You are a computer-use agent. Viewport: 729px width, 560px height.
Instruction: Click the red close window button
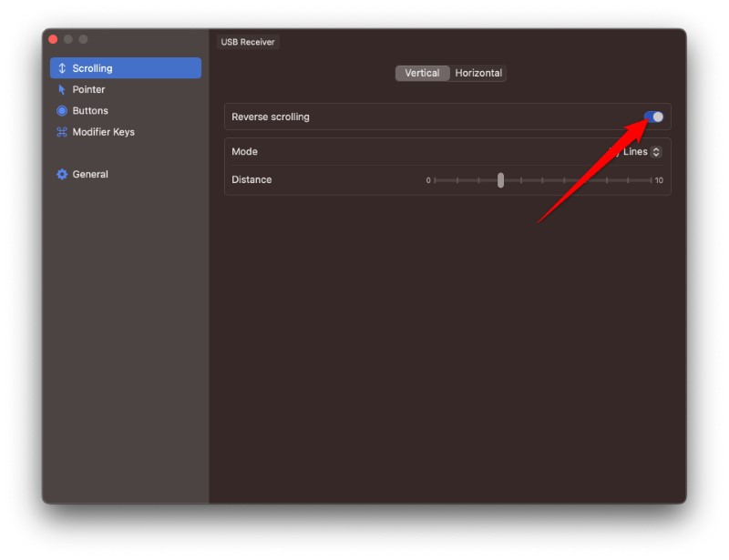tap(53, 39)
